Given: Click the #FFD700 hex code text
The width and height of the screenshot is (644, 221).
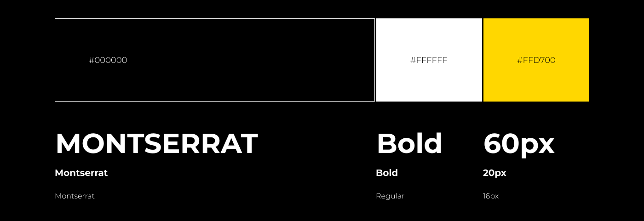Looking at the screenshot, I should point(536,60).
